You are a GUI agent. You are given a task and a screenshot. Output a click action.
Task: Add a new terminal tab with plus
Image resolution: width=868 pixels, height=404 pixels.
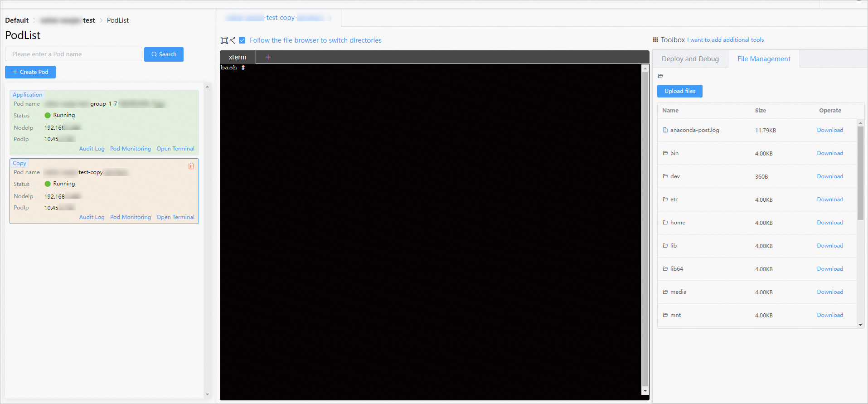coord(268,57)
